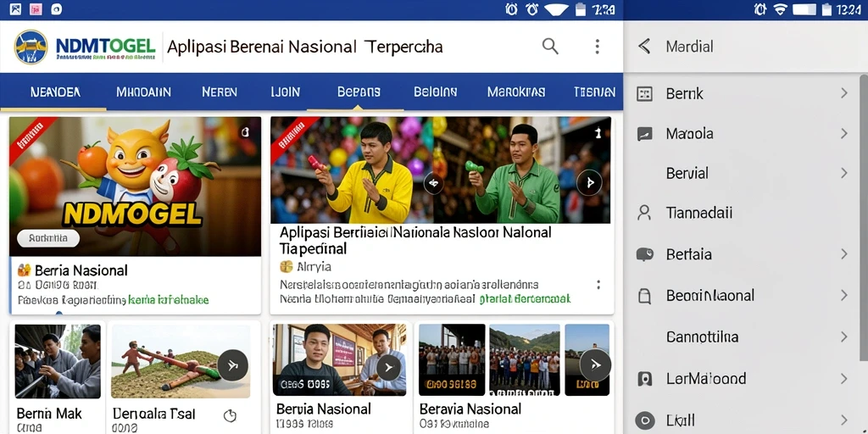Image resolution: width=868 pixels, height=434 pixels.
Task: Select the Tiannadaii menu entry
Action: pyautogui.click(x=699, y=213)
